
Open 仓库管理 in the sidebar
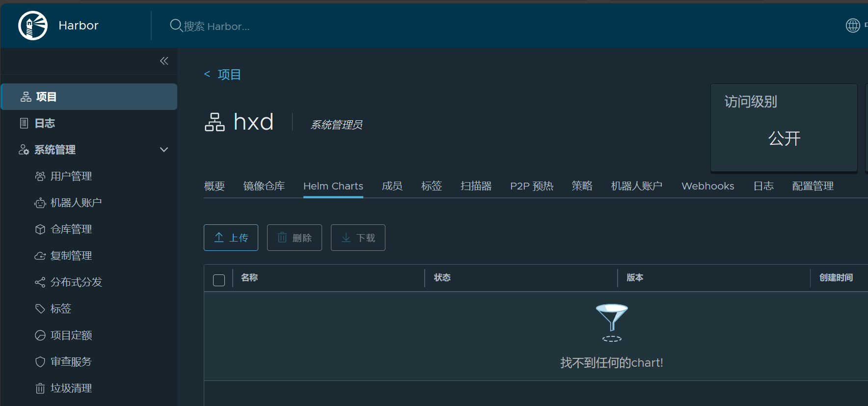(x=71, y=229)
